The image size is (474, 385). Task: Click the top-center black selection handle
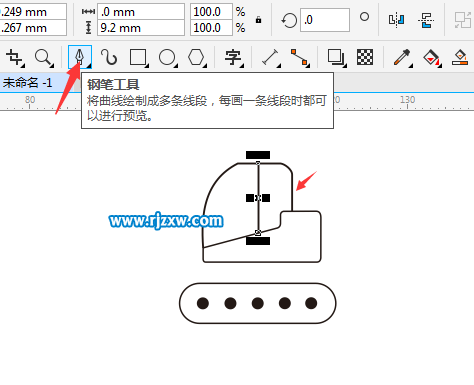click(x=258, y=155)
